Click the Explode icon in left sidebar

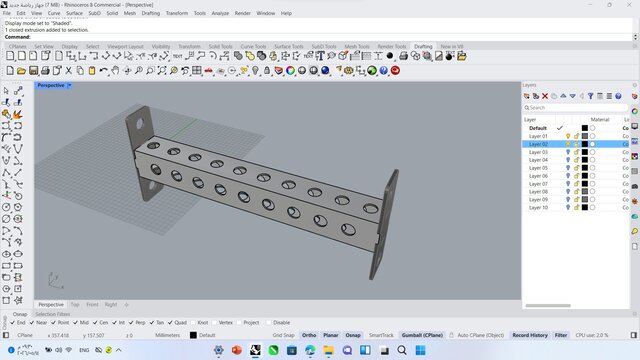[x=18, y=114]
